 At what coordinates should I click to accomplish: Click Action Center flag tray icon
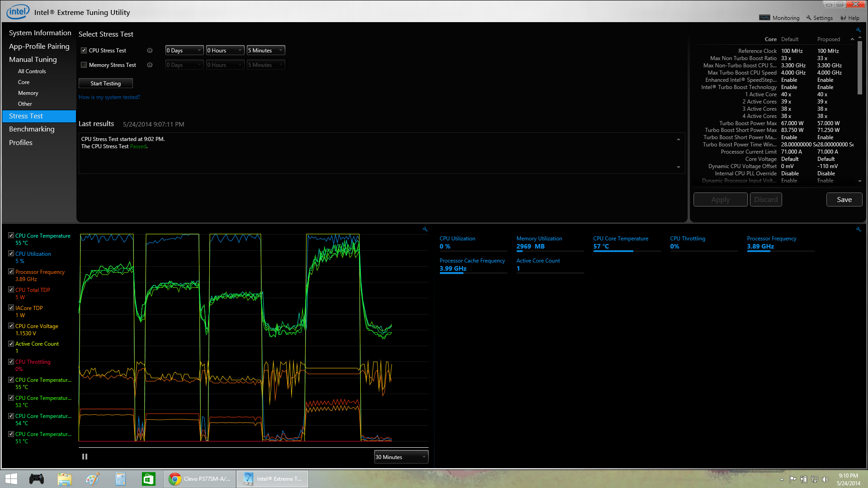pos(793,479)
